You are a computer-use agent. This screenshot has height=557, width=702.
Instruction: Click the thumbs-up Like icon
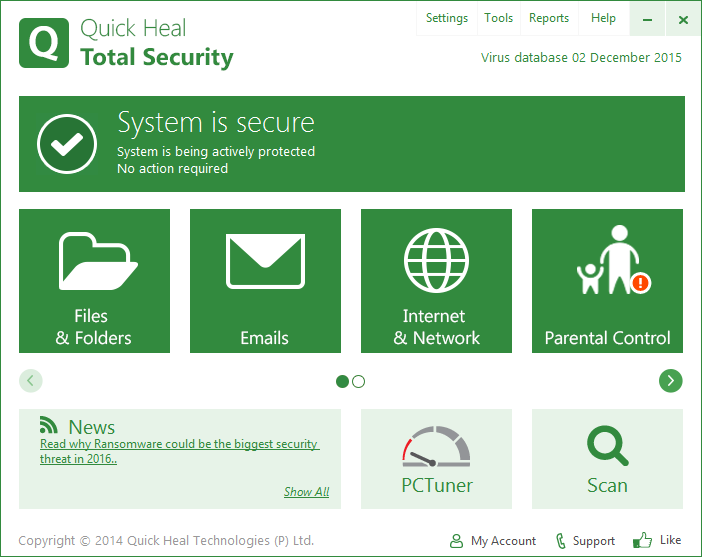[x=643, y=540]
